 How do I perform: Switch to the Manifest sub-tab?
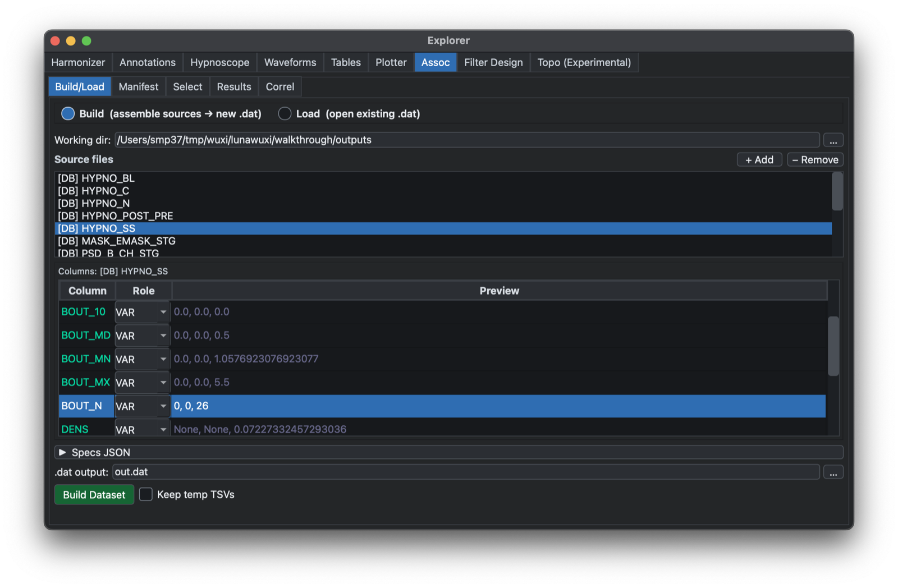(138, 87)
